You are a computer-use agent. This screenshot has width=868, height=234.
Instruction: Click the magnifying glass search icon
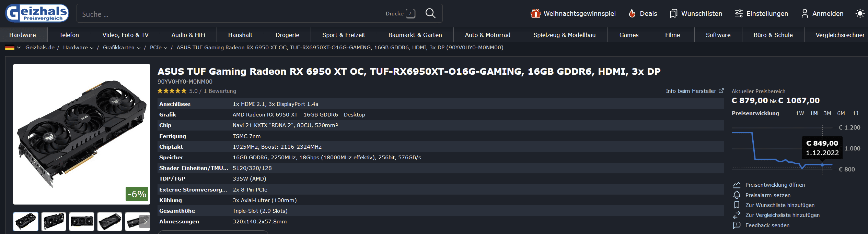(x=430, y=13)
